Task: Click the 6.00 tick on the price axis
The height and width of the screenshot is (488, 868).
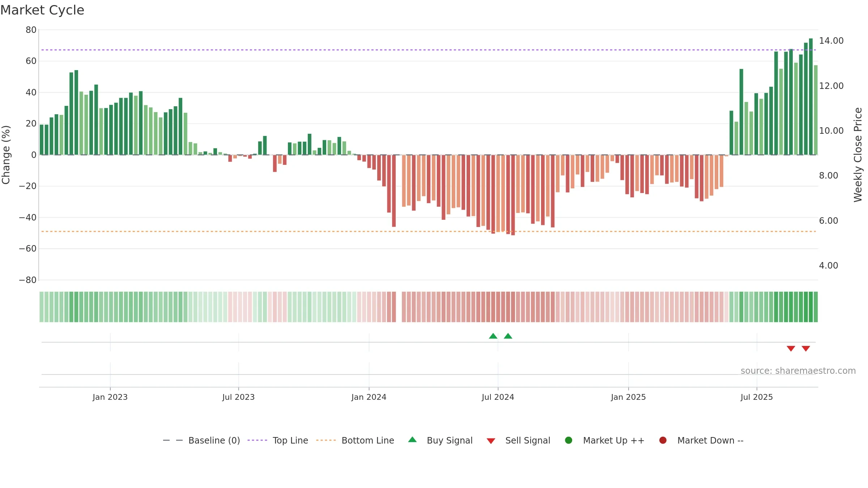Action: [828, 221]
